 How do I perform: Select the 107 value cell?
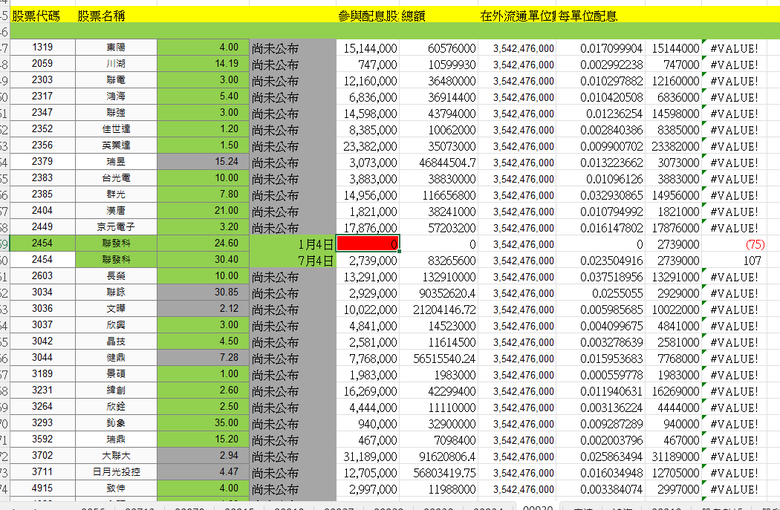tap(734, 261)
